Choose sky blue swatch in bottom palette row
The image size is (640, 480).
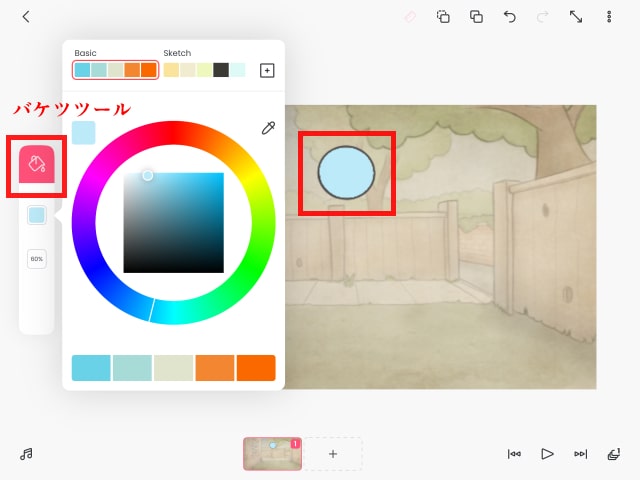click(91, 368)
